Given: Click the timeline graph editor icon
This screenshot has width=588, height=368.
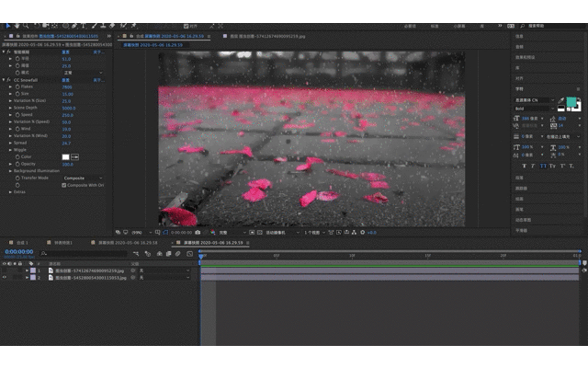Looking at the screenshot, I should coord(190,254).
